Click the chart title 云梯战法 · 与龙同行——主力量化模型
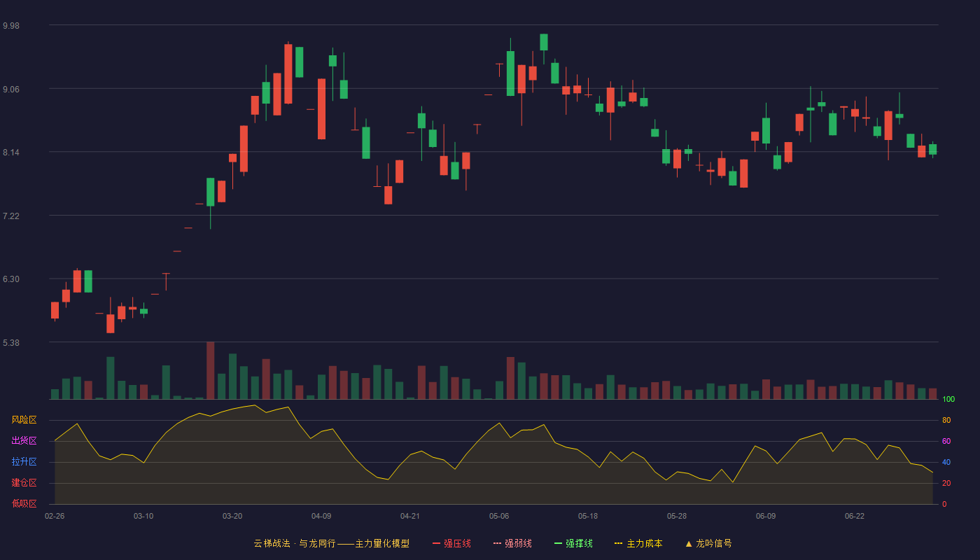Screen dimensions: 980x560 tap(332, 543)
